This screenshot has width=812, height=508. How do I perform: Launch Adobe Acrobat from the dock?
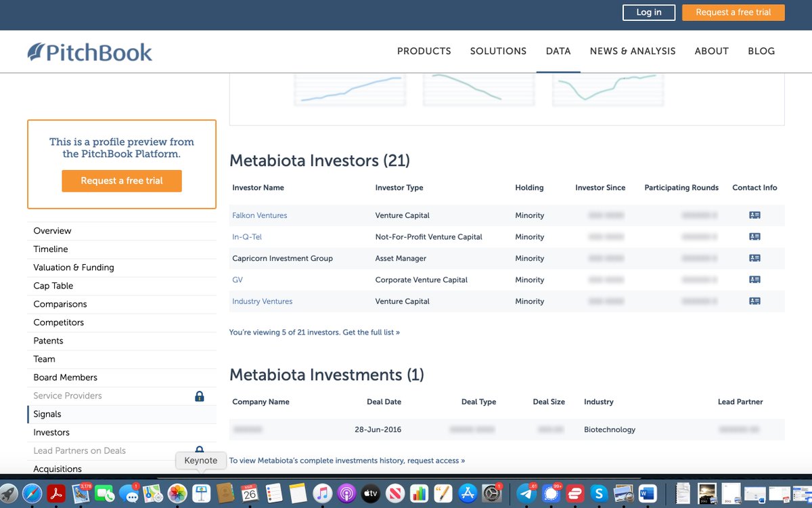(x=56, y=493)
